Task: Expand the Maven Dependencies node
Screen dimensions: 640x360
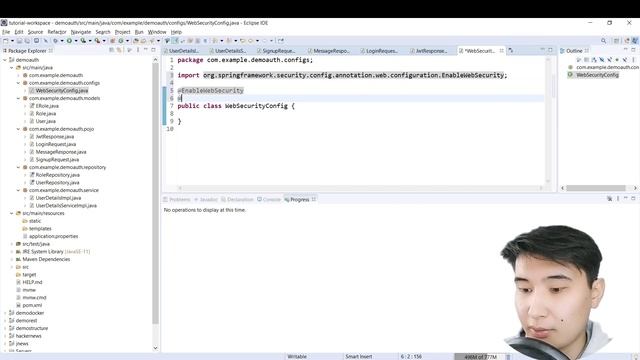Action: pyautogui.click(x=11, y=259)
